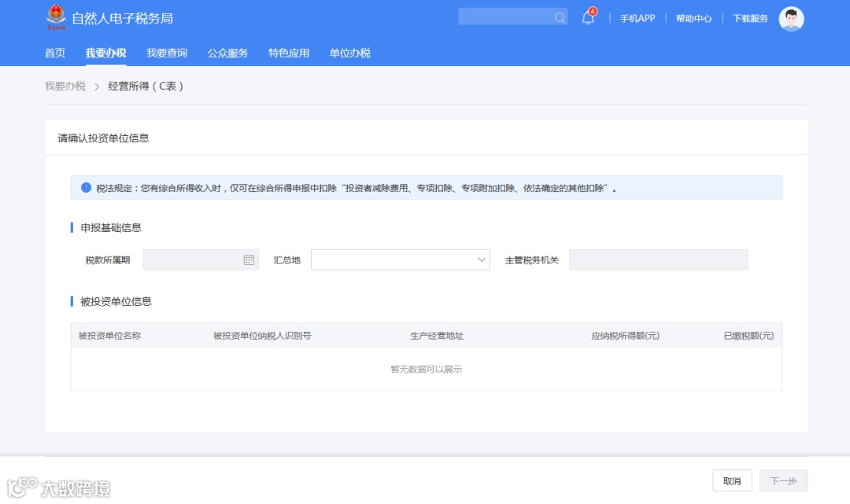Image resolution: width=850 pixels, height=504 pixels.
Task: Open the 公众服务 tab
Action: point(227,53)
